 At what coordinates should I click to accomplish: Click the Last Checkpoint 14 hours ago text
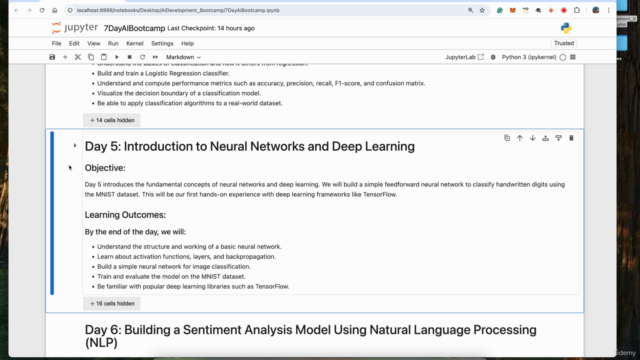[211, 28]
